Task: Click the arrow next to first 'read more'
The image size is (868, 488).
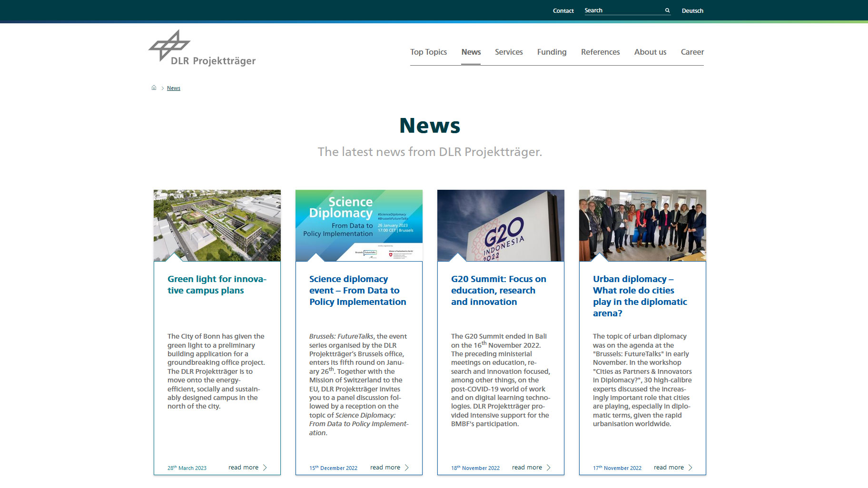Action: [265, 467]
